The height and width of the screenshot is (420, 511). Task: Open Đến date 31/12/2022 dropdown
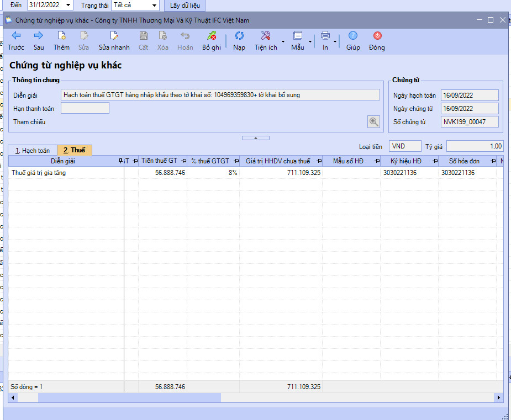68,5
